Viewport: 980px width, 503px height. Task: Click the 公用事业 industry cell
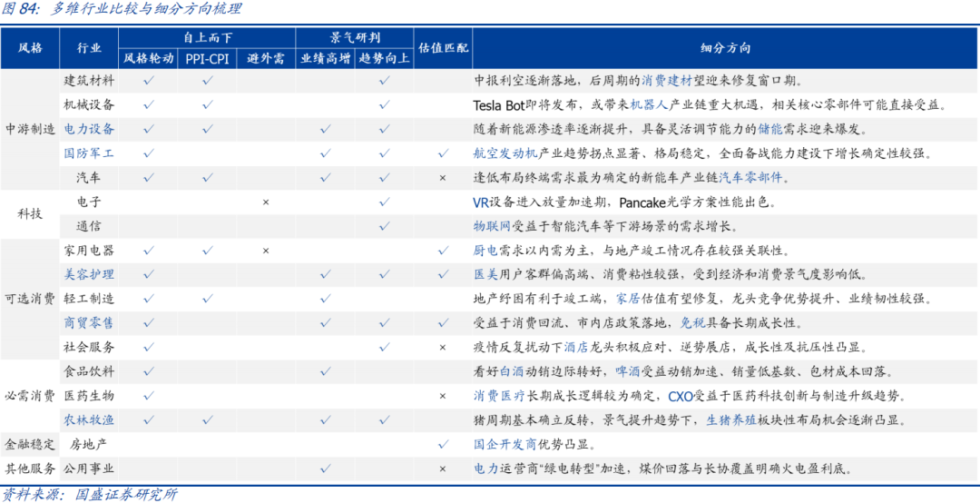[x=89, y=468]
